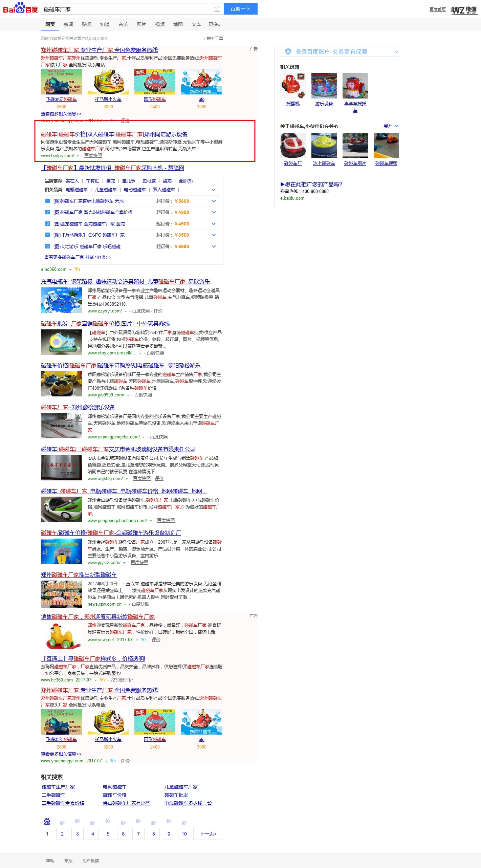Open the 新款F1赛车 ufo thumbnail in top ad

click(201, 82)
